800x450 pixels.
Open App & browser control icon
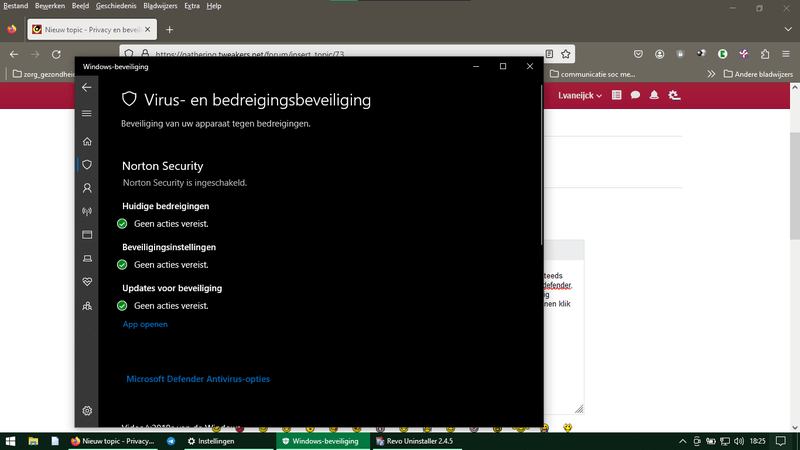[x=87, y=235]
